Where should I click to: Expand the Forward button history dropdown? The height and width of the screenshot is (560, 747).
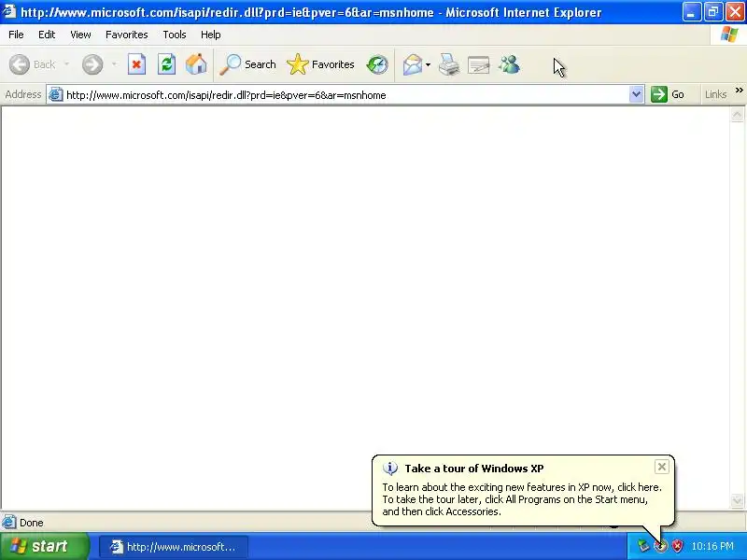pos(114,64)
